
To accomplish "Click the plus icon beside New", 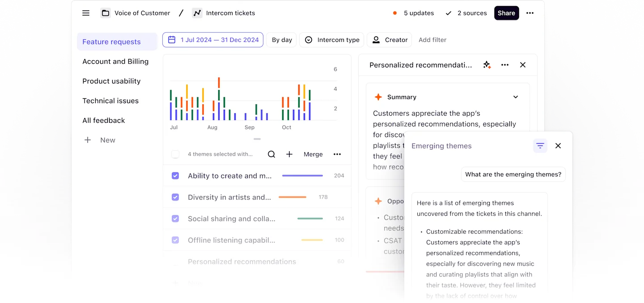I will 88,140.
